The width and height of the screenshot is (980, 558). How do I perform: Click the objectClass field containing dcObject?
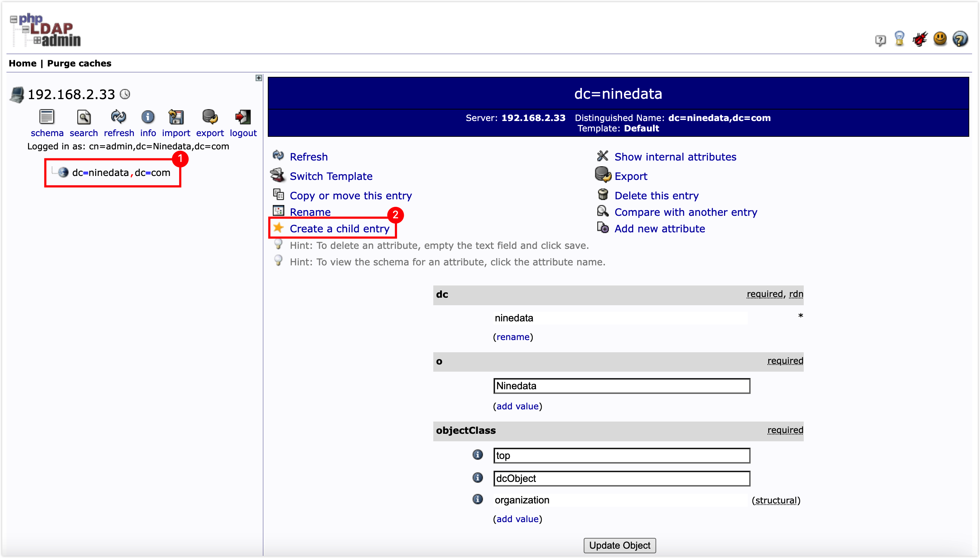click(621, 478)
